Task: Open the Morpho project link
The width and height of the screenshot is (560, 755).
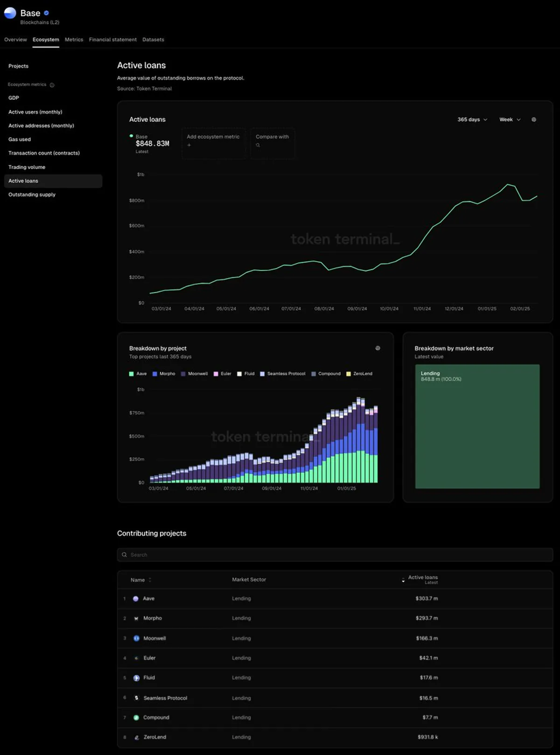Action: point(153,618)
